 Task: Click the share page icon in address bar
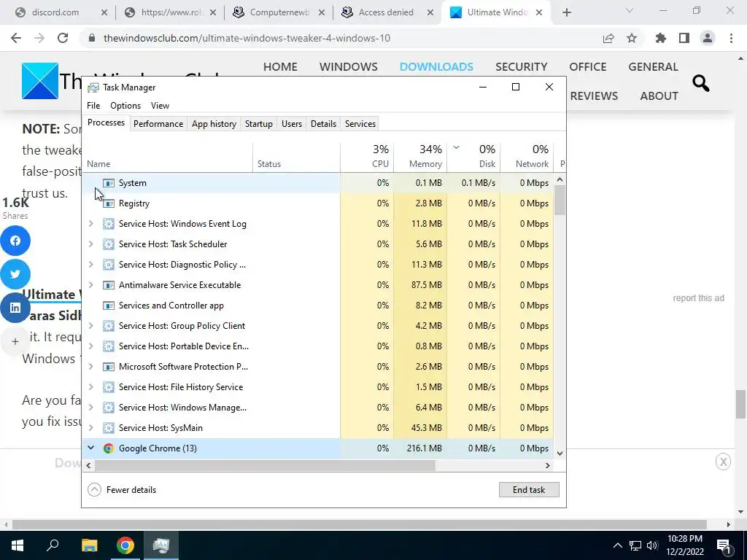608,38
